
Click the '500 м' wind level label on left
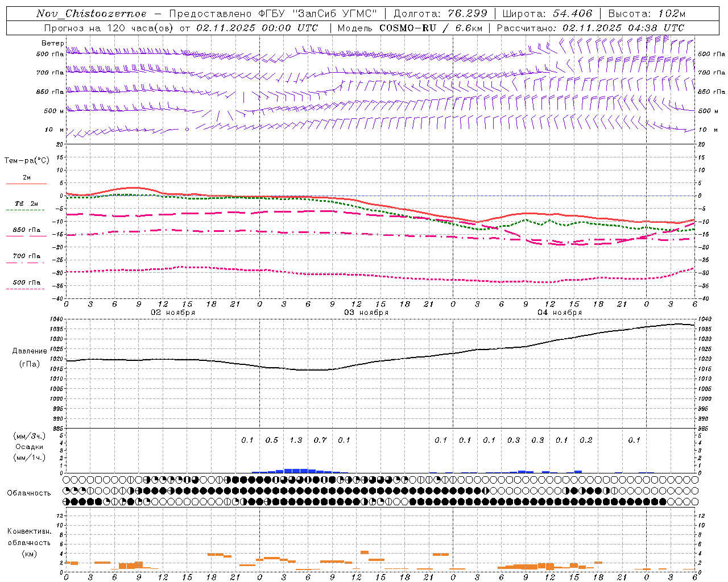click(x=55, y=111)
